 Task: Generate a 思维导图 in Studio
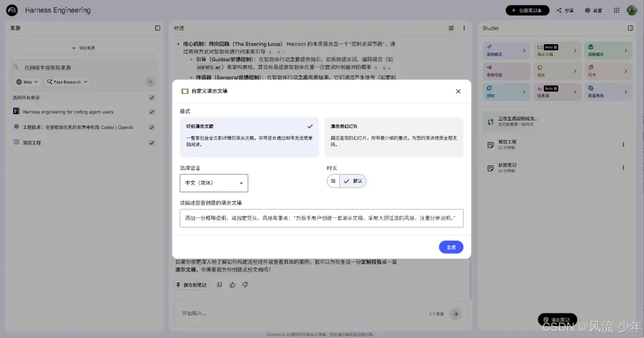pyautogui.click(x=507, y=71)
